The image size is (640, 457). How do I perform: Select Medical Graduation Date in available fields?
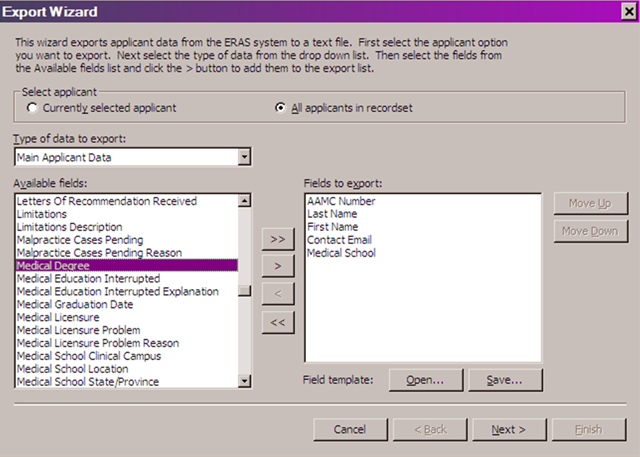click(x=77, y=305)
